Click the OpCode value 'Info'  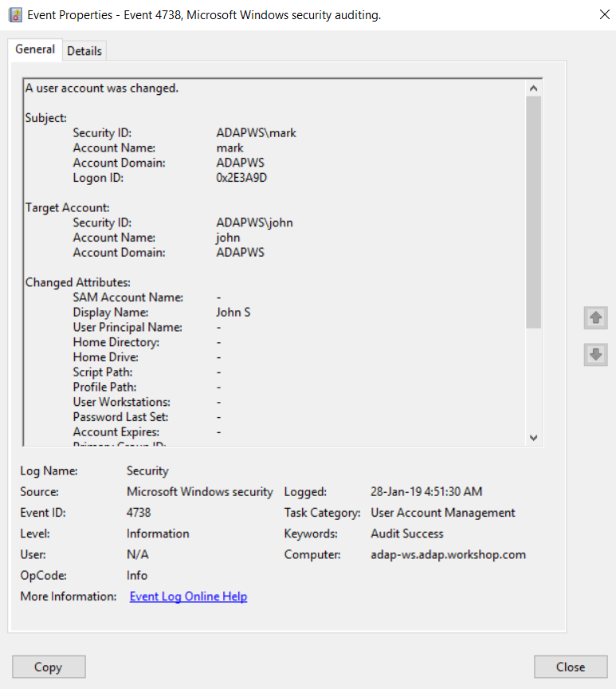137,576
